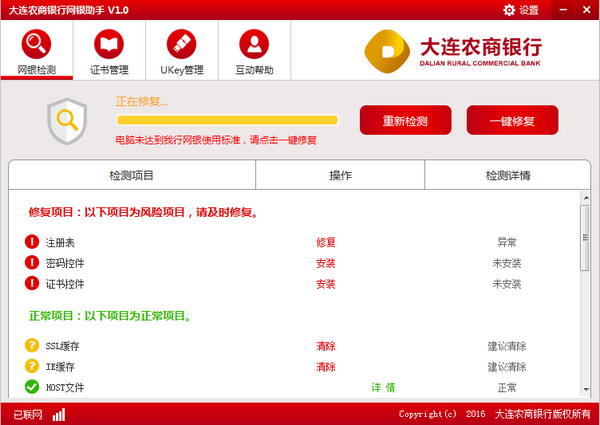The image size is (600, 425).
Task: Click the green 正常项目 section heading
Action: point(110,316)
